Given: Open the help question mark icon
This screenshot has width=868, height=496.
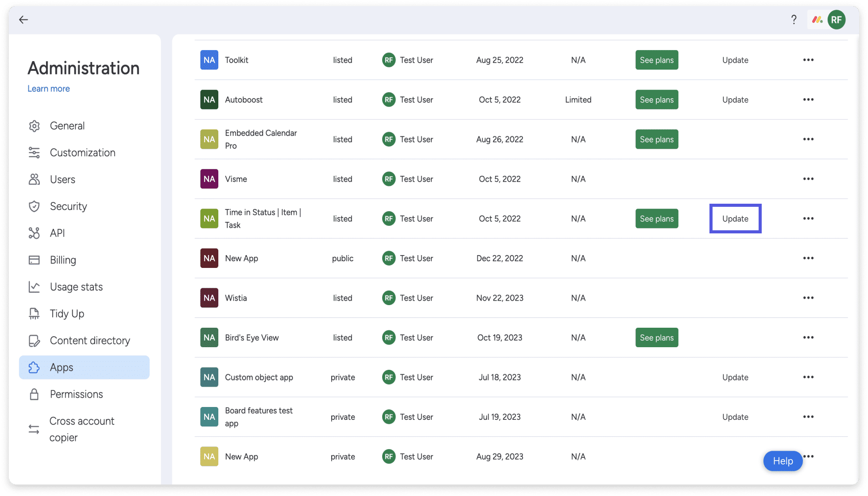Looking at the screenshot, I should (x=794, y=19).
